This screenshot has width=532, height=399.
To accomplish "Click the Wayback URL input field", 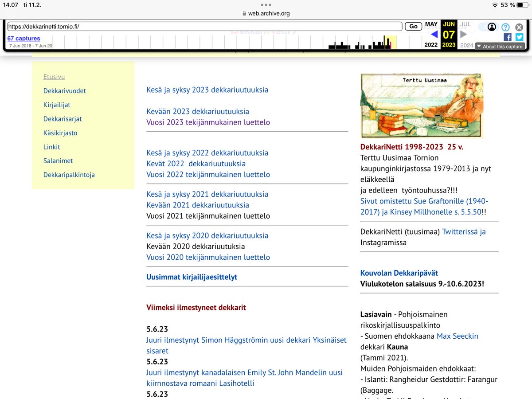I will pos(204,27).
